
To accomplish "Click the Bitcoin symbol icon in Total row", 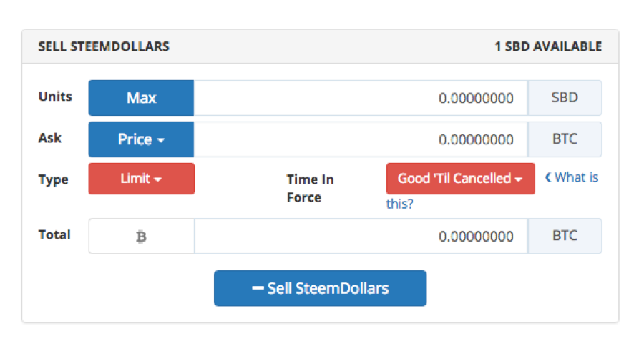I will pyautogui.click(x=141, y=237).
